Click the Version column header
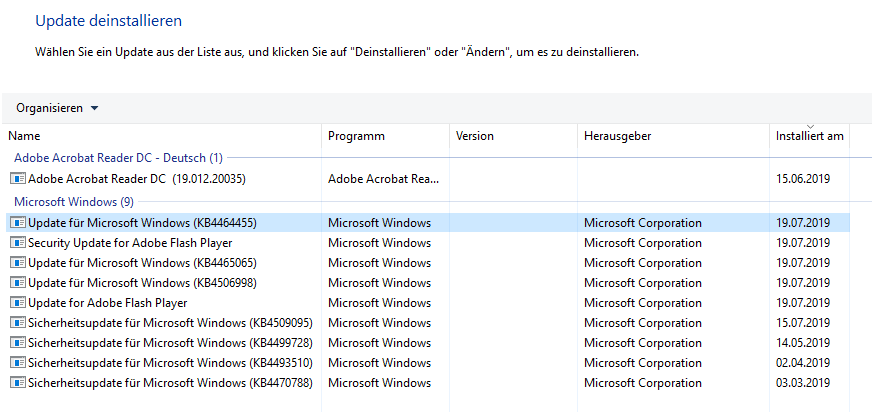The image size is (872, 412). 475,136
